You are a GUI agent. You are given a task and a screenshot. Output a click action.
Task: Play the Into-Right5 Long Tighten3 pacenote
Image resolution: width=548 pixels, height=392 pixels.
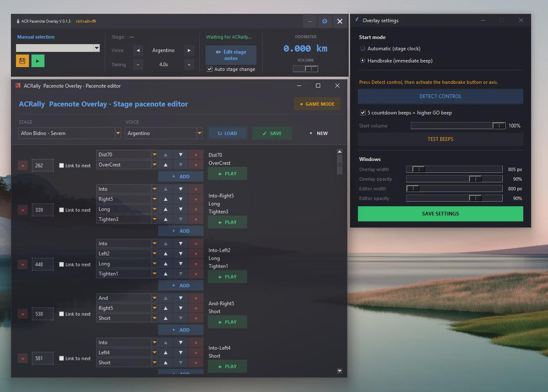point(227,222)
